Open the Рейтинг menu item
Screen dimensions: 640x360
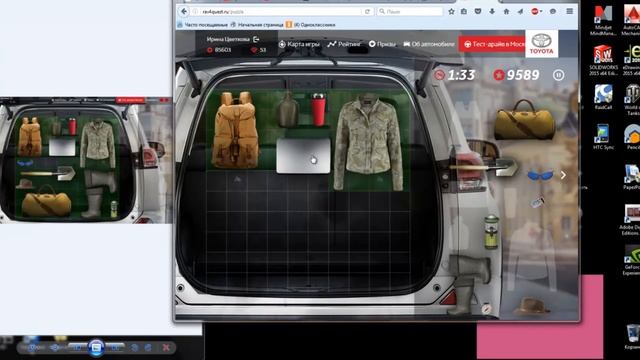point(344,44)
